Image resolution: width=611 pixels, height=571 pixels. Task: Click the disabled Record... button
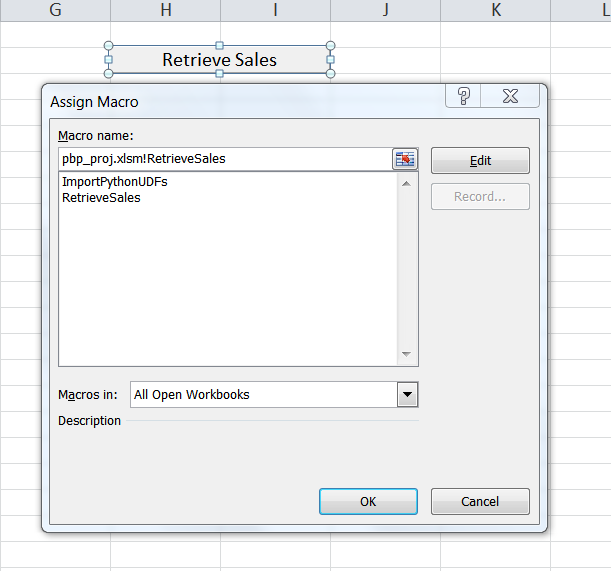tap(480, 196)
